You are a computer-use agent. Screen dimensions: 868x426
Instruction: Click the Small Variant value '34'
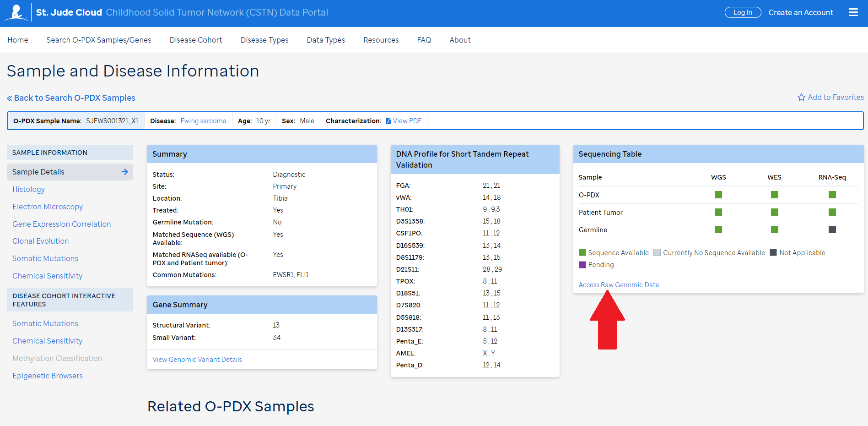coord(276,338)
